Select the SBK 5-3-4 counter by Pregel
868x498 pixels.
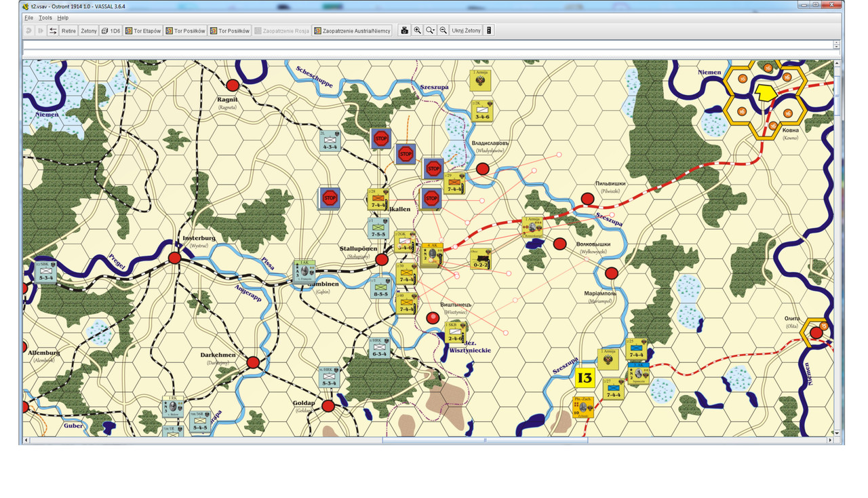click(47, 271)
